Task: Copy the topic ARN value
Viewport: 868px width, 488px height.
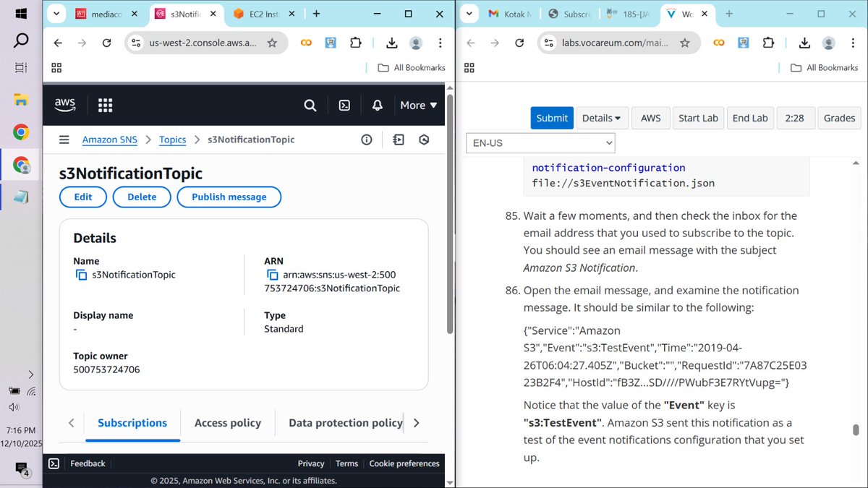Action: (273, 275)
